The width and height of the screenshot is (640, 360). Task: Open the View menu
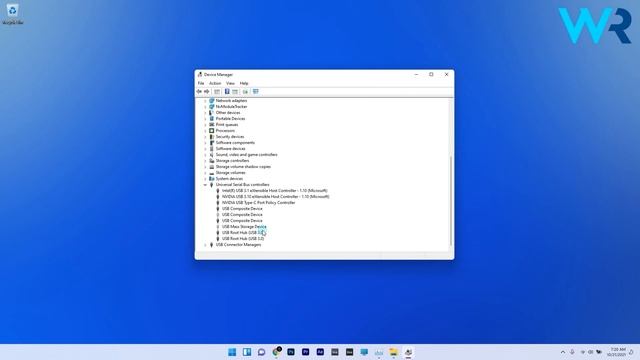click(x=230, y=83)
